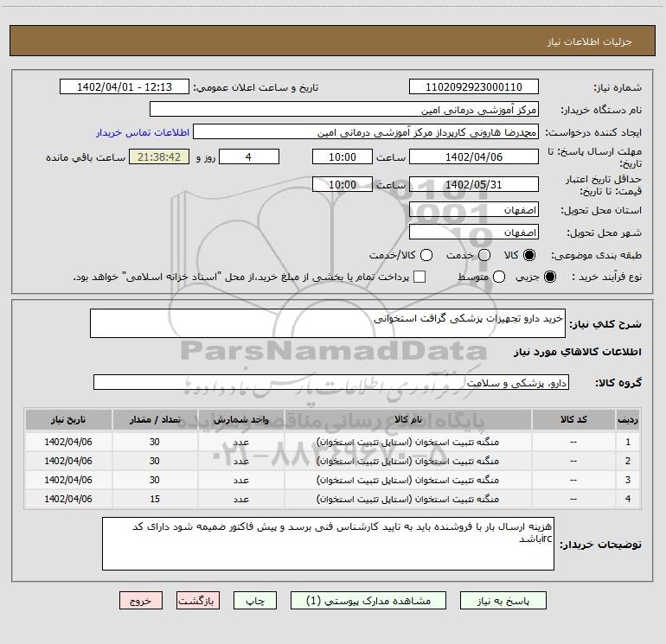This screenshot has height=644, width=666.
Task: Click the کد کالا column header
Action: click(x=573, y=419)
